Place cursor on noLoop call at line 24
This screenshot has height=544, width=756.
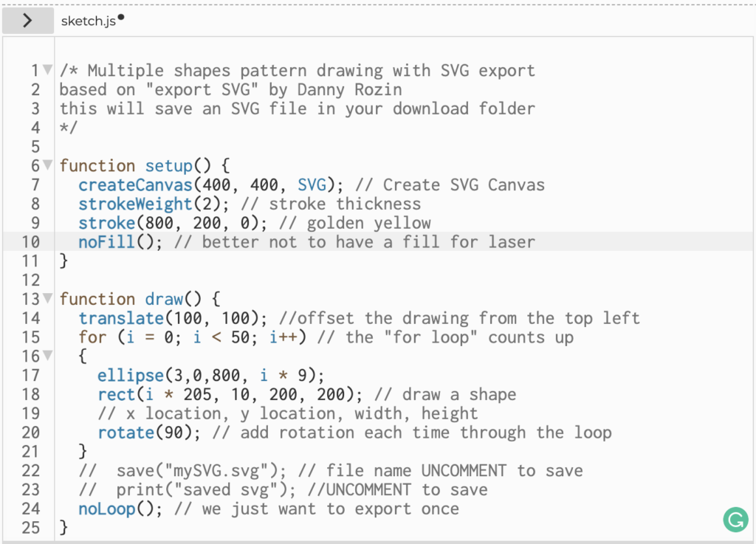click(x=107, y=509)
